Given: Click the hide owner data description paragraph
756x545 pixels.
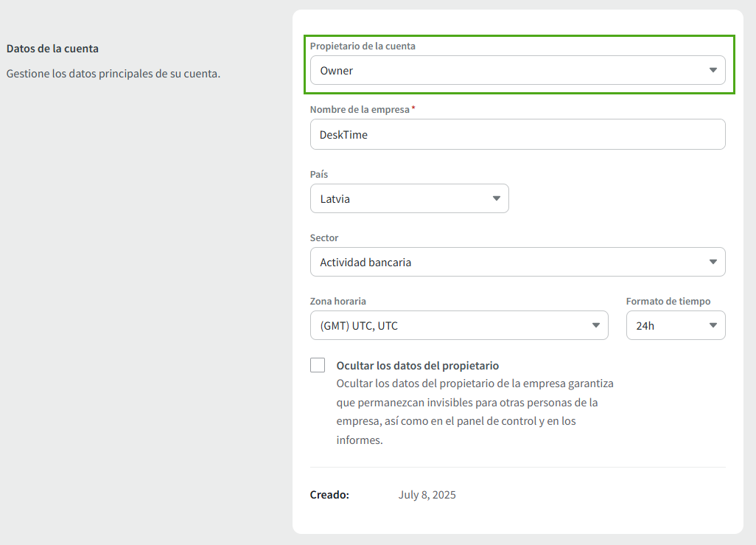Looking at the screenshot, I should (x=475, y=412).
